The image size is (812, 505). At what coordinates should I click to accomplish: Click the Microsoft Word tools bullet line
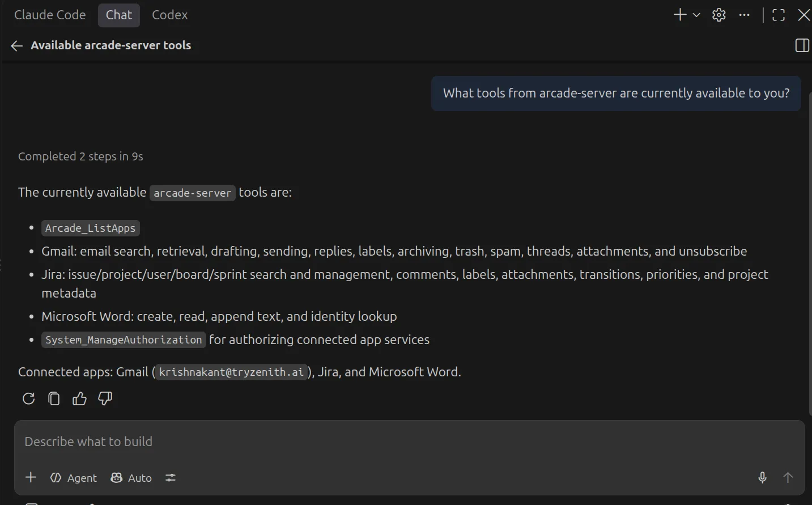click(219, 317)
